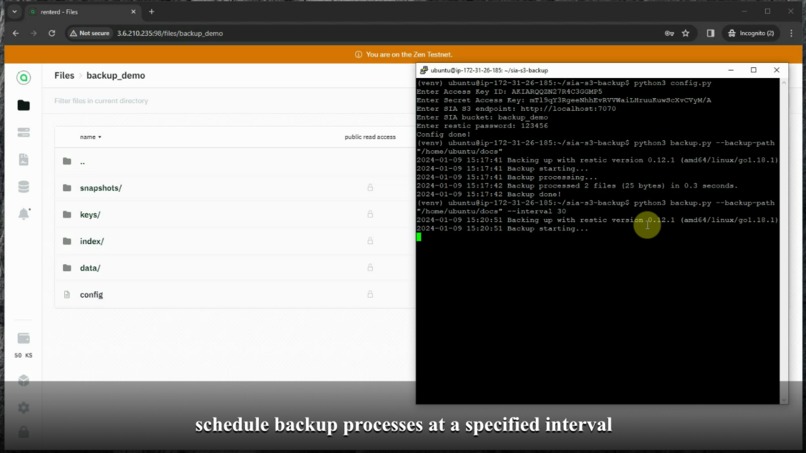The height and width of the screenshot is (453, 806).
Task: Open the data/ folder
Action: click(x=90, y=268)
